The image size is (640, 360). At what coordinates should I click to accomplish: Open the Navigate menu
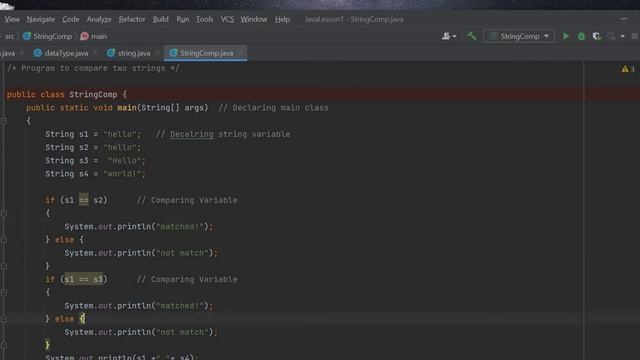41,19
